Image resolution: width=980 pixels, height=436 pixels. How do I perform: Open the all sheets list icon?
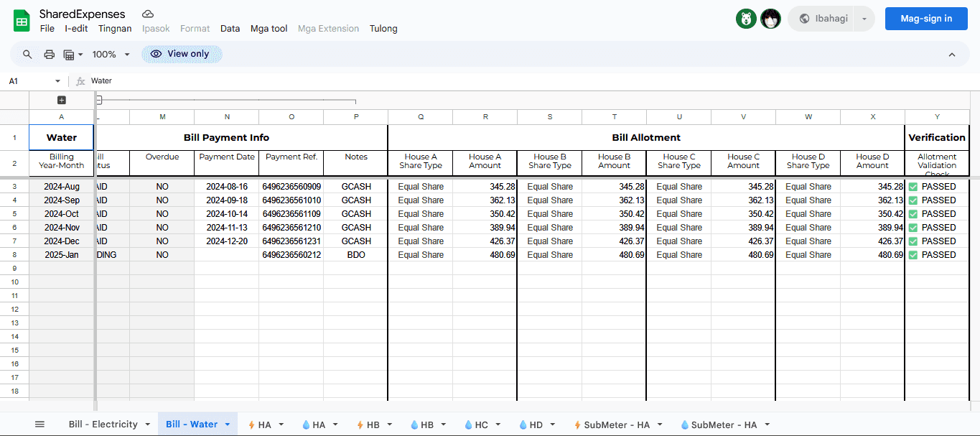(x=39, y=425)
